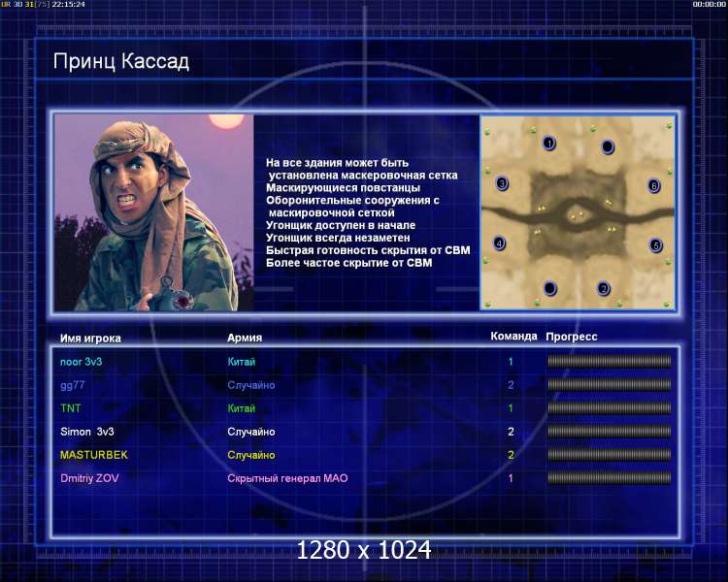Click the empty start marker beside marker 1

pos(608,146)
